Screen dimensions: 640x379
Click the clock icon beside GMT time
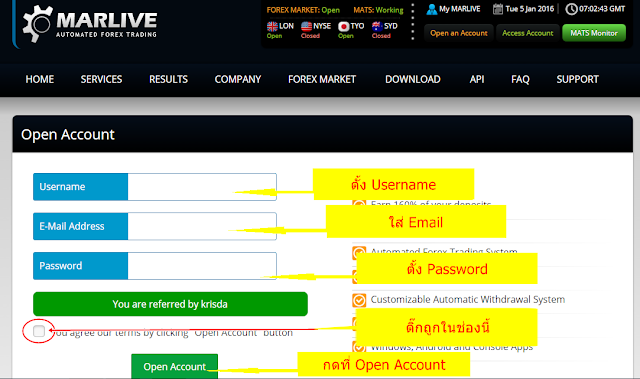571,9
